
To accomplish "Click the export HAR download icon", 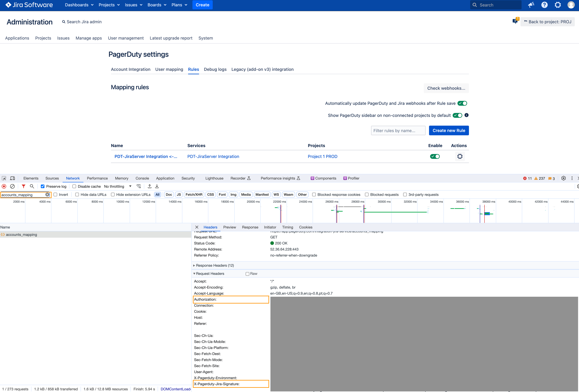I will click(157, 186).
